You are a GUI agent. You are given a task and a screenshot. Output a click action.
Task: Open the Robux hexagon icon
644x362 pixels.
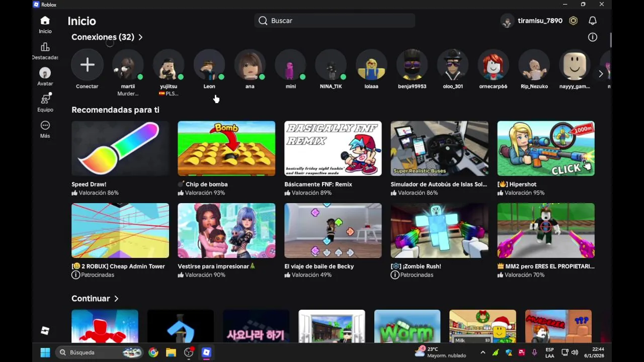pos(573,21)
